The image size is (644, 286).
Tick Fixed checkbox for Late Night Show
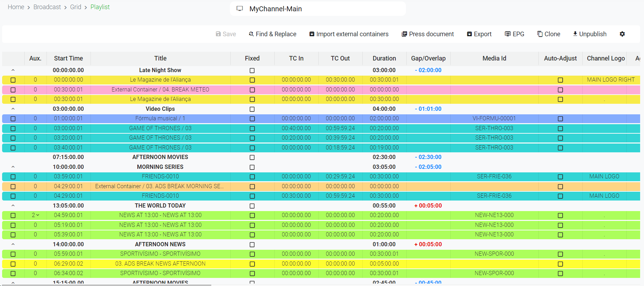coord(252,70)
